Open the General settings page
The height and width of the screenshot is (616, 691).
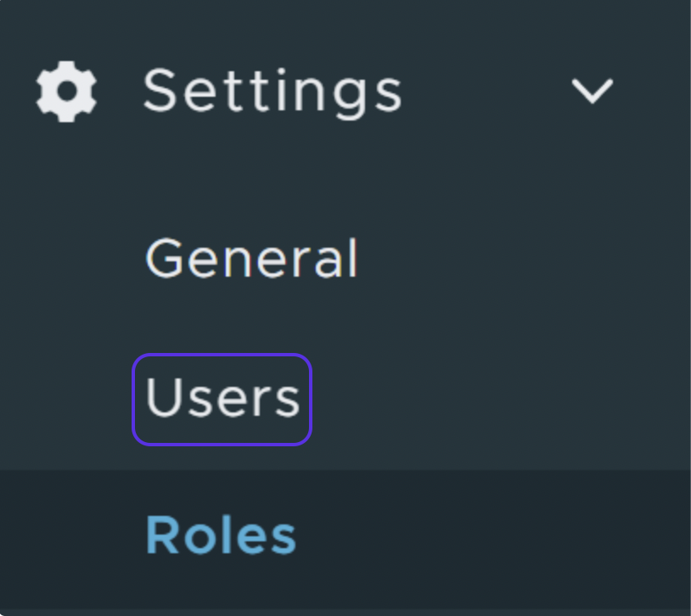click(251, 258)
